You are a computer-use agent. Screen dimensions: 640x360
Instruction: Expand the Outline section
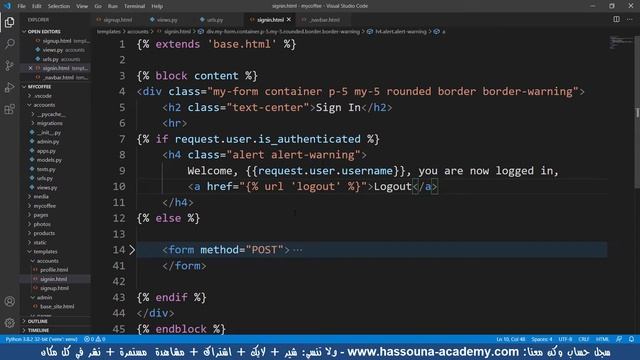coord(38,321)
